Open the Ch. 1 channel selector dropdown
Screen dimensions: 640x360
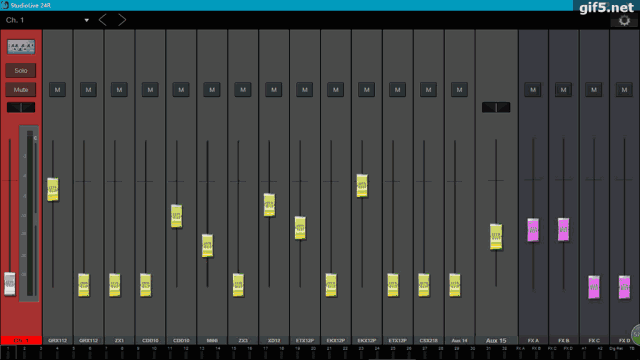pyautogui.click(x=47, y=20)
